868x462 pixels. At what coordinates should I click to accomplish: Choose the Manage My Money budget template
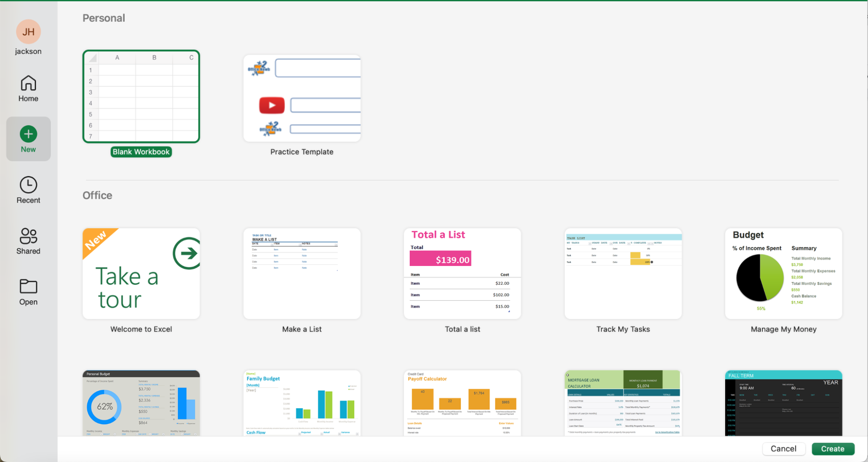[x=783, y=274]
